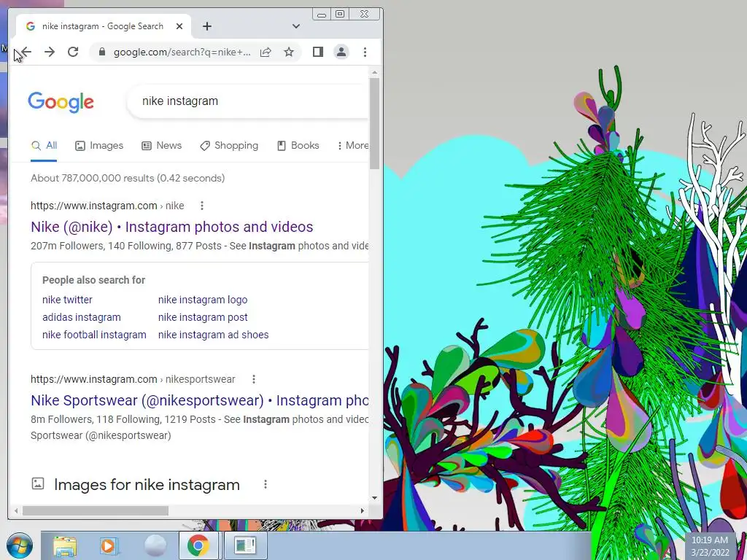
Task: Open options beside Images for nike instagram
Action: (x=266, y=484)
